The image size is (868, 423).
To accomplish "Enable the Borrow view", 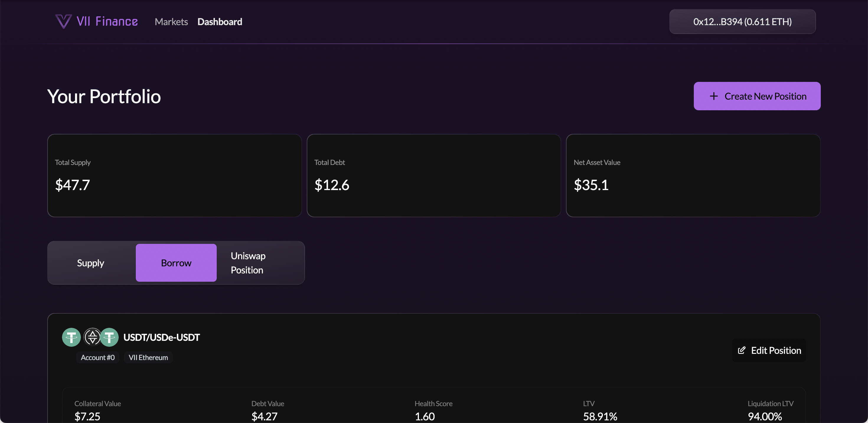I will pos(176,263).
